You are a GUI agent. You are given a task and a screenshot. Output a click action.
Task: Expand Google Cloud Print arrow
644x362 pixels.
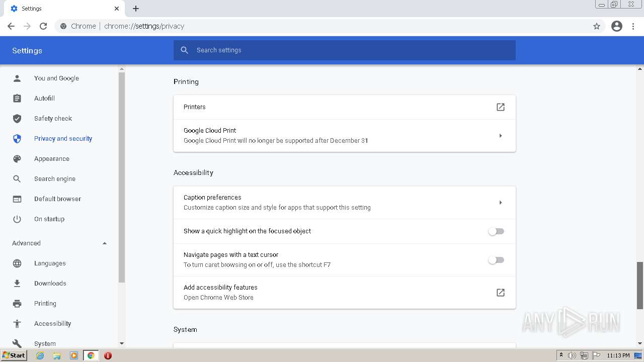[501, 136]
